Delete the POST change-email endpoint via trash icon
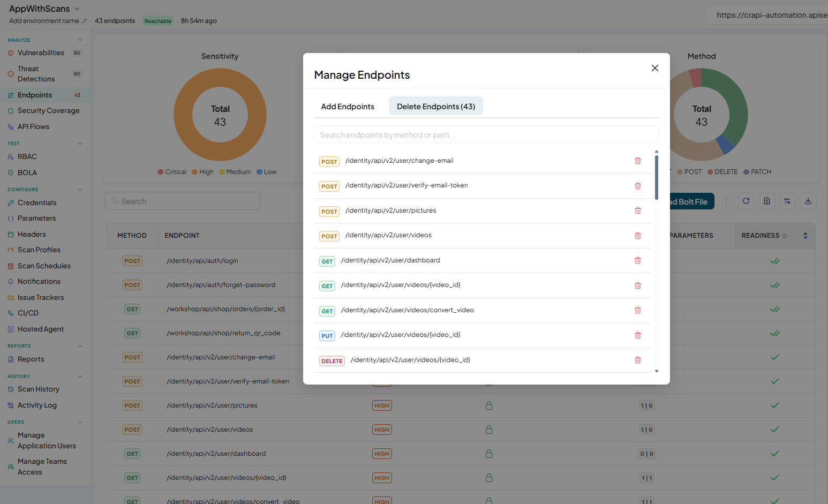The height and width of the screenshot is (504, 828). coord(638,161)
